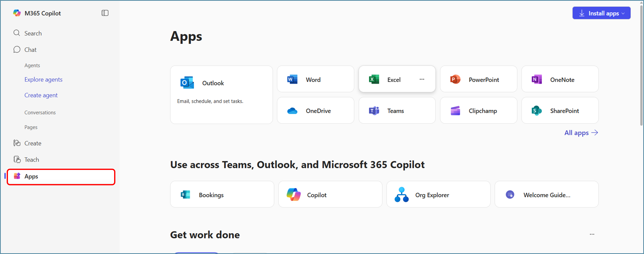Image resolution: width=644 pixels, height=254 pixels.
Task: Open the Explore agents link
Action: (43, 79)
